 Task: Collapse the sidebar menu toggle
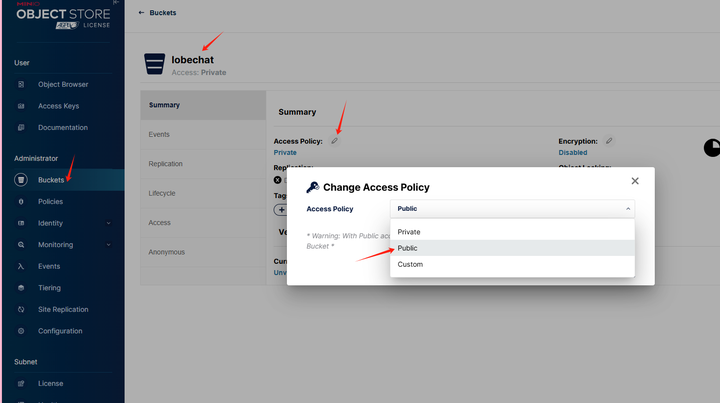[x=117, y=2]
